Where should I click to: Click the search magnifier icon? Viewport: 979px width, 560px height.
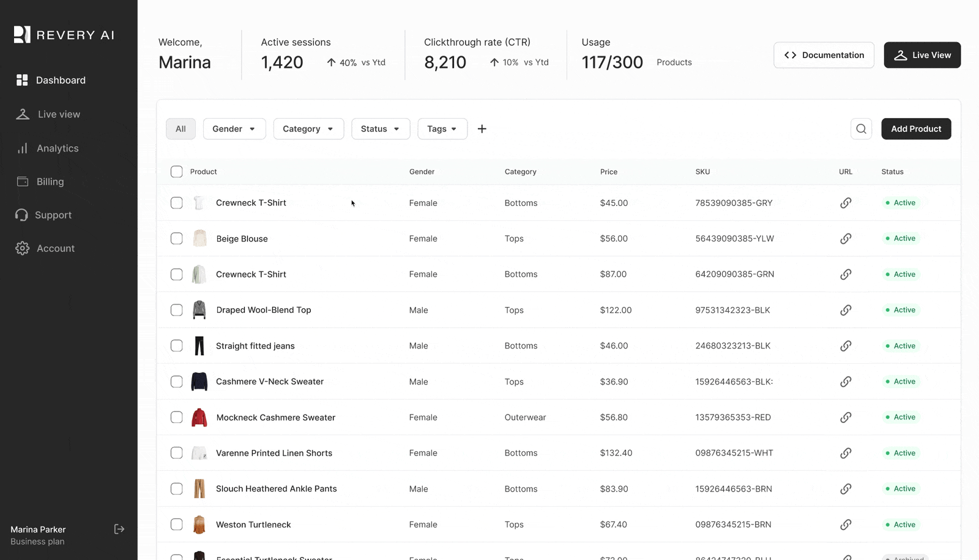[x=861, y=129]
